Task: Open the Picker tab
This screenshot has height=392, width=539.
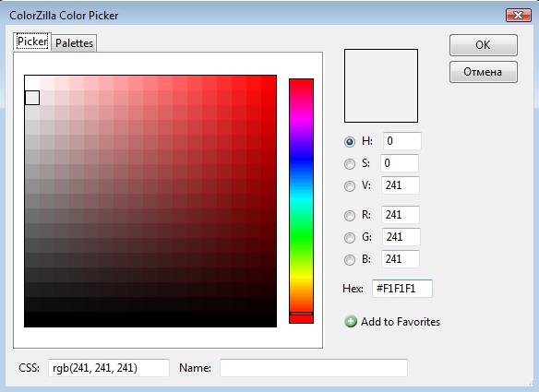Action: pyautogui.click(x=32, y=42)
